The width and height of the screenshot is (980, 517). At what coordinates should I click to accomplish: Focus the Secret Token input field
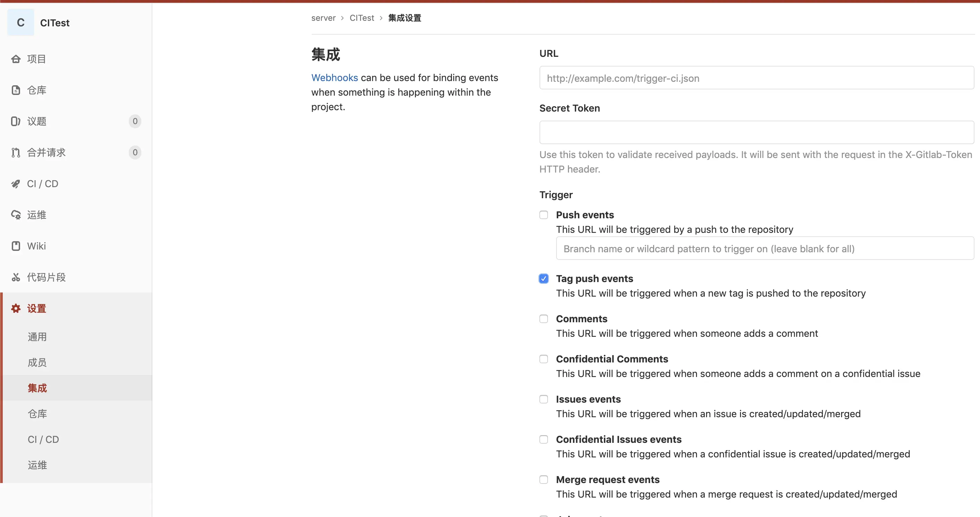point(756,132)
